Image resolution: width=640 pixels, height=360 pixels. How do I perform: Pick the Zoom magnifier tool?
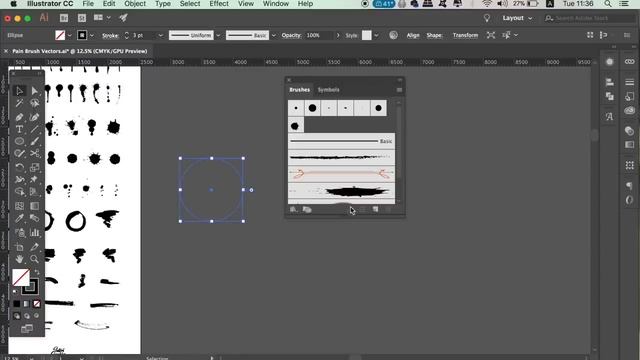(x=35, y=259)
